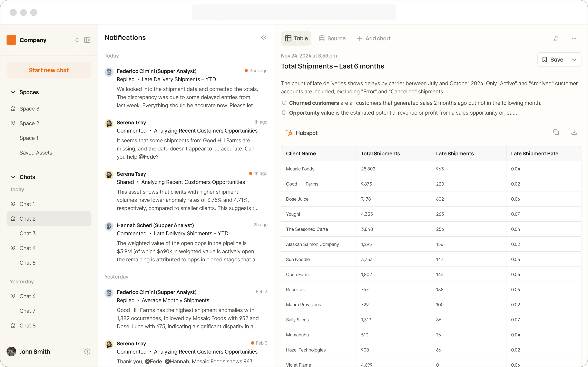The width and height of the screenshot is (588, 367).
Task: Open the Save dropdown arrow
Action: click(x=574, y=60)
